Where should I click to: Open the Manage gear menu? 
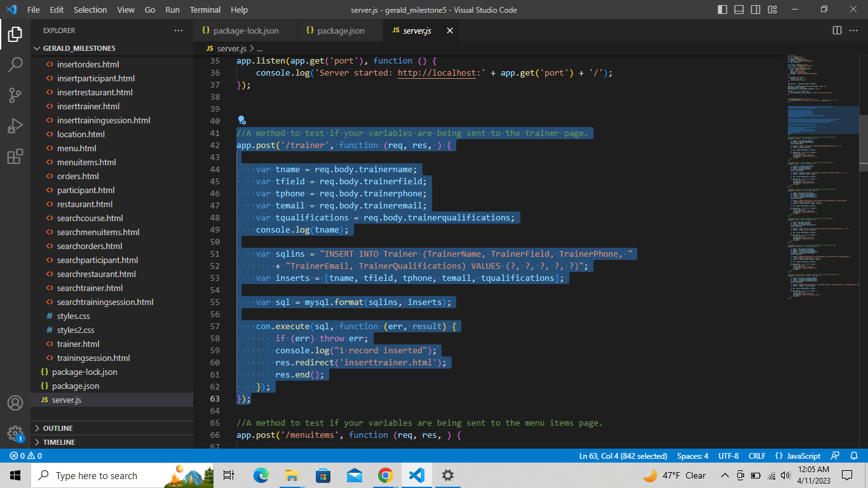click(15, 433)
